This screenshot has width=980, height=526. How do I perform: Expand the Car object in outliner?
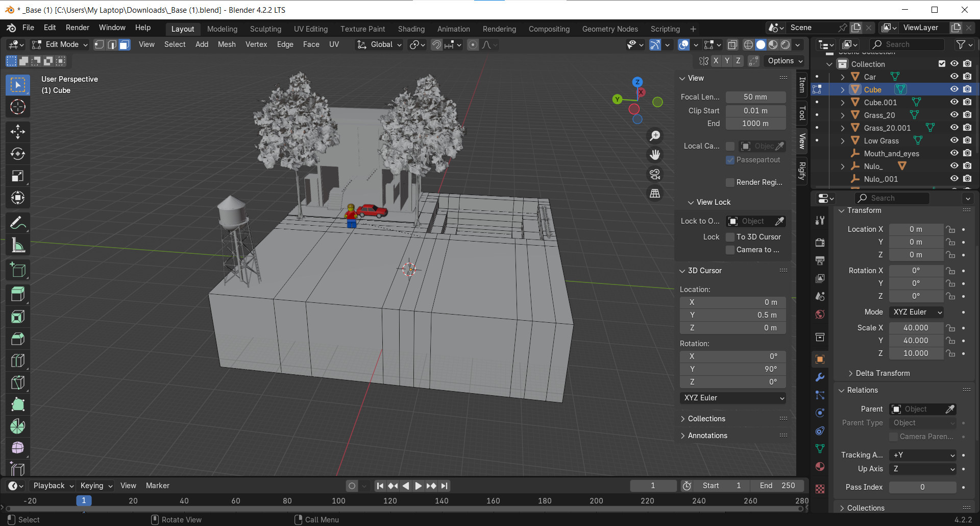(x=843, y=77)
